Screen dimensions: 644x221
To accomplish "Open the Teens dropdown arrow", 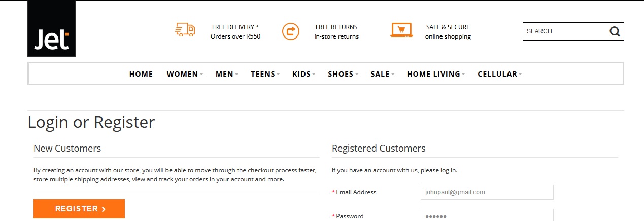I will 279,74.
